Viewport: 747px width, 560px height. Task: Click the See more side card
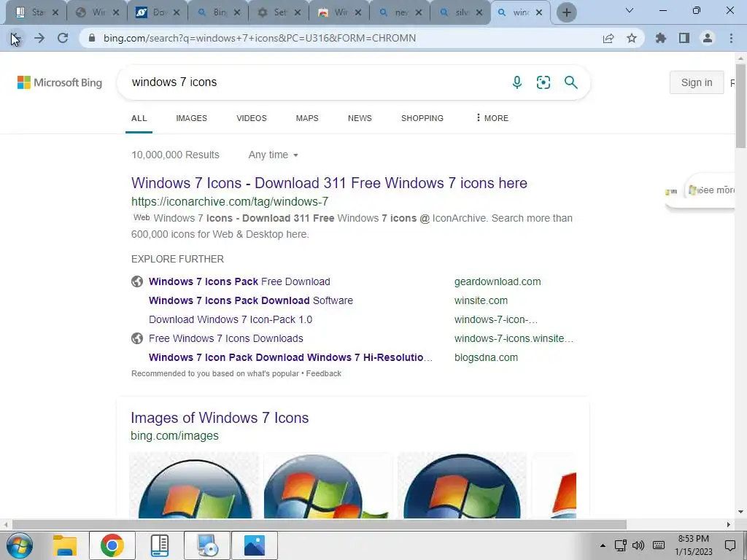tap(711, 190)
